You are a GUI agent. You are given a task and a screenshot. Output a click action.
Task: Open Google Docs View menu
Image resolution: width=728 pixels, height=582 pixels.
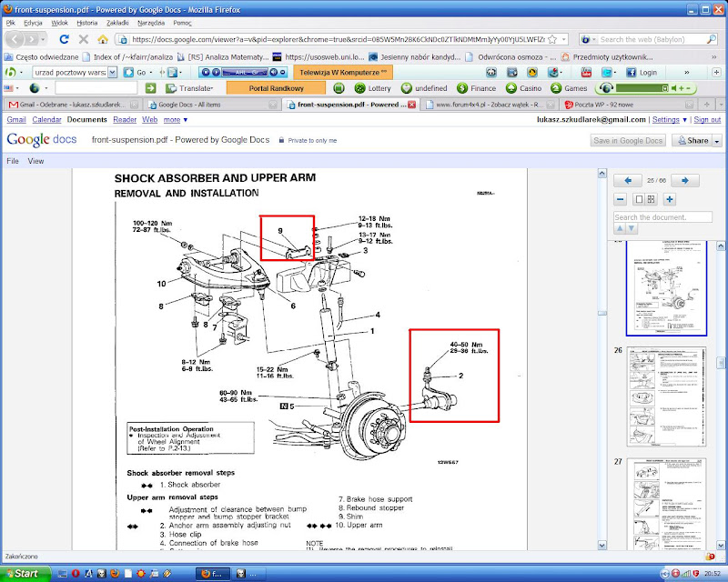(x=35, y=161)
